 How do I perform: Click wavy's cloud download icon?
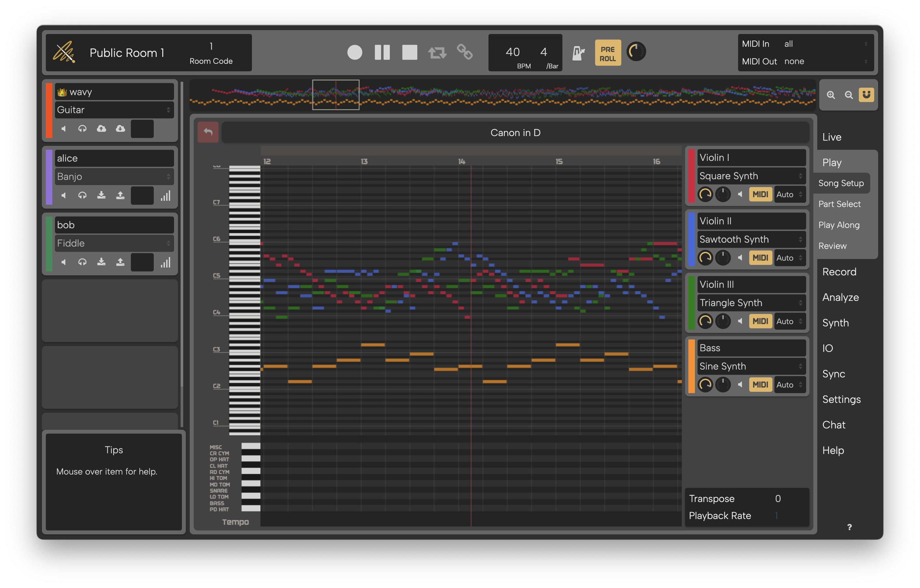[x=120, y=129]
